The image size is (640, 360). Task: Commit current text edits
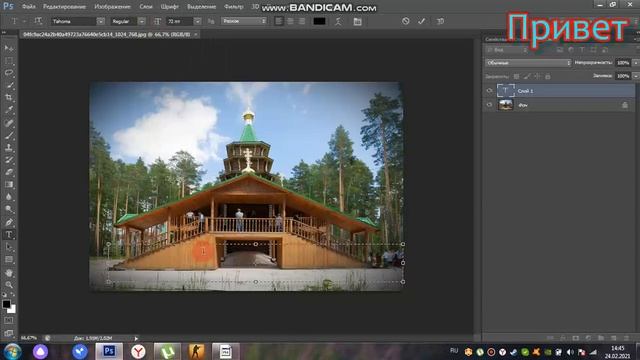pyautogui.click(x=422, y=21)
